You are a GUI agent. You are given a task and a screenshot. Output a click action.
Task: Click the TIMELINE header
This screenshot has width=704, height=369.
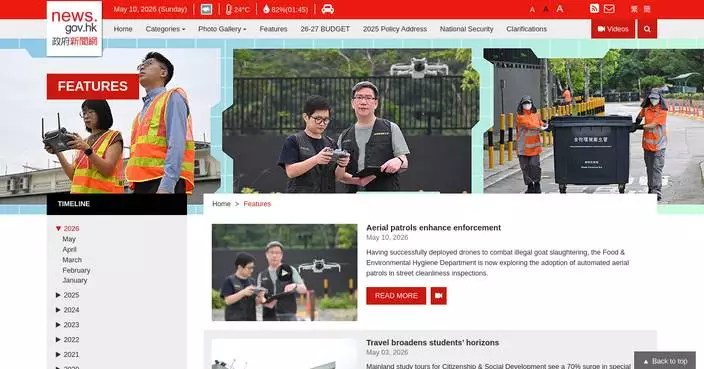(x=117, y=204)
